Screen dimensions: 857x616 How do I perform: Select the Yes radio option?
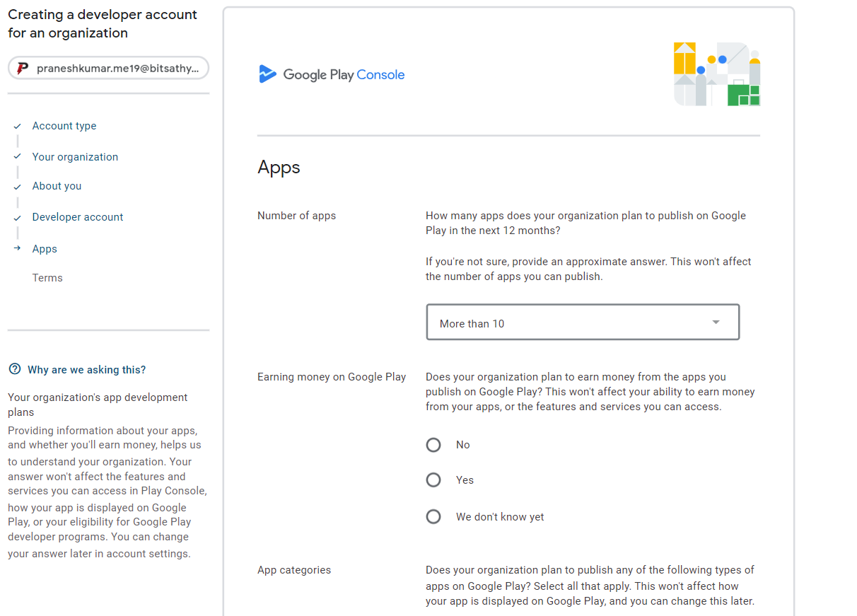click(x=433, y=480)
